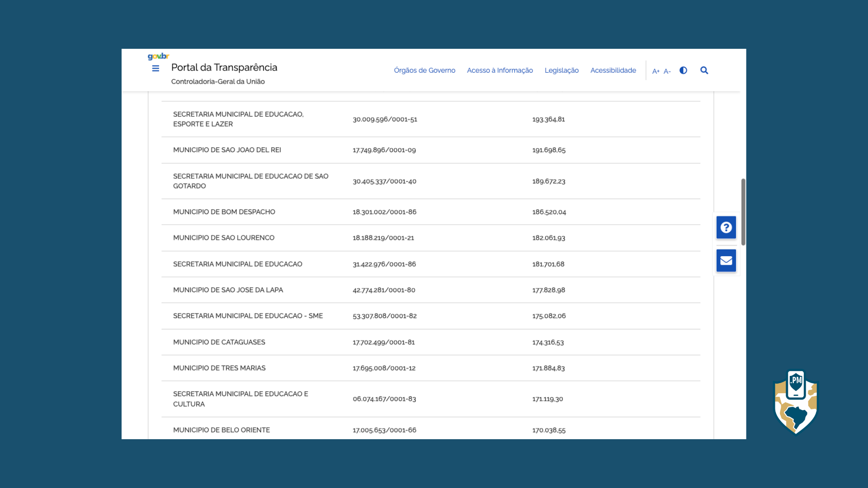Screen dimensions: 868x488
Task: Click CNPJ 17.702.499/0001-81 cell
Action: click(x=383, y=343)
